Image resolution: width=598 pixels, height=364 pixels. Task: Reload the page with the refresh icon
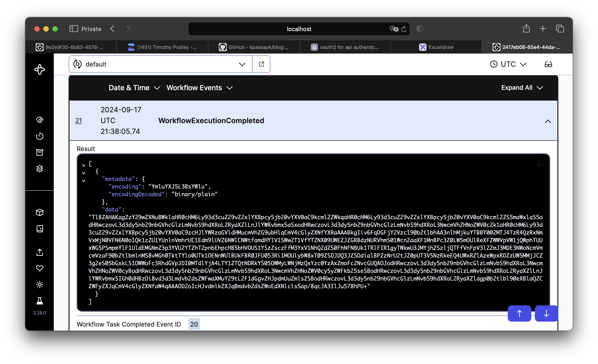point(404,29)
